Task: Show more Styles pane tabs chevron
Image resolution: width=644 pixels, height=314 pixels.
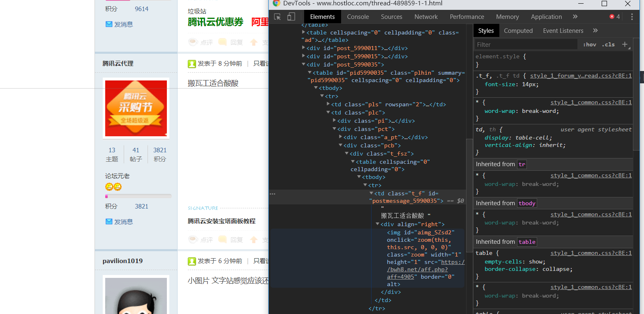Action: [x=595, y=31]
